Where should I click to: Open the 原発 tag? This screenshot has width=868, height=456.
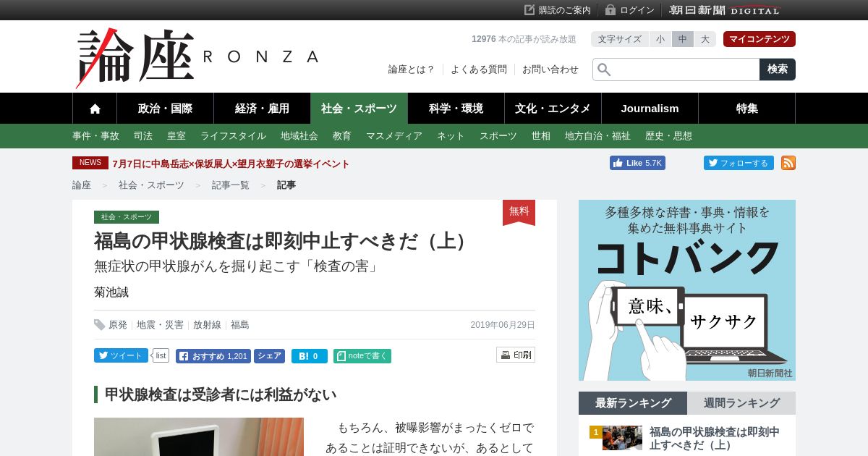[118, 325]
